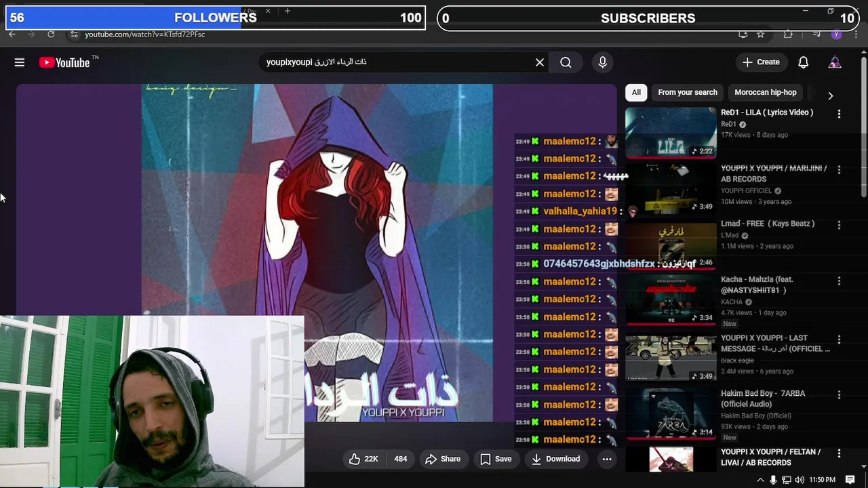Open site info icon beside URL

(x=75, y=34)
